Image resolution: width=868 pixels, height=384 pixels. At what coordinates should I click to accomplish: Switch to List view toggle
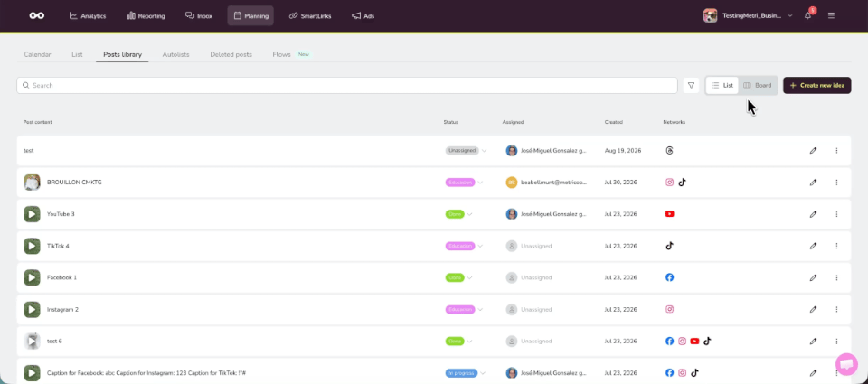[x=722, y=85]
